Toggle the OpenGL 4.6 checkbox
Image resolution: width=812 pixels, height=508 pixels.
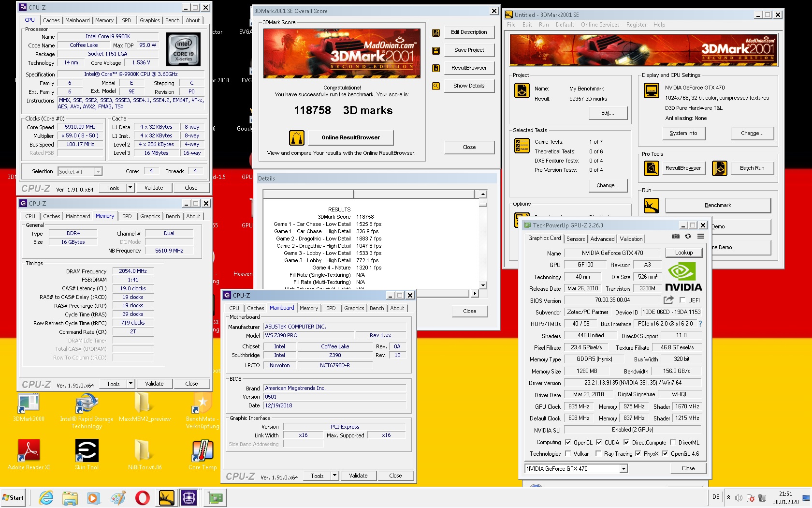pyautogui.click(x=665, y=453)
